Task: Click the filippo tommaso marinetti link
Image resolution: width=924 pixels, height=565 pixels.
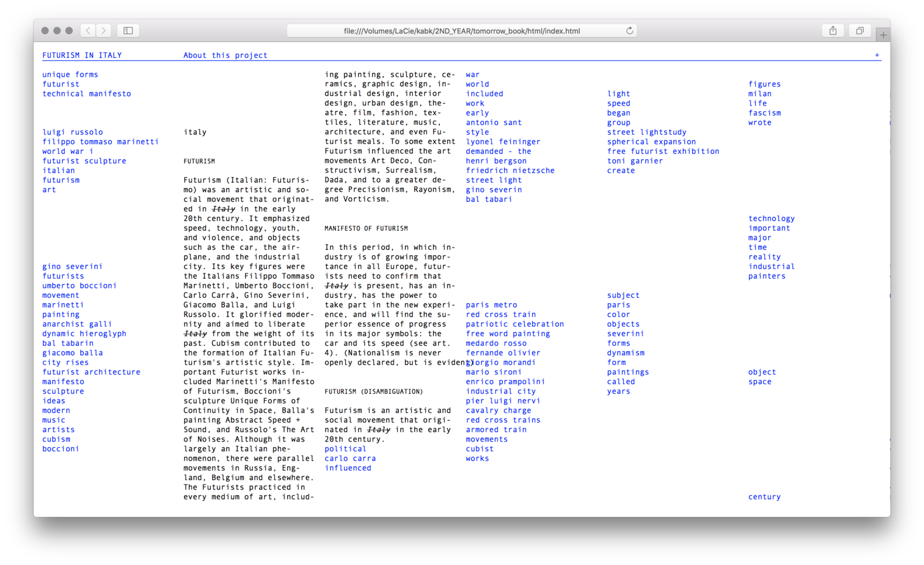Action: [x=100, y=142]
